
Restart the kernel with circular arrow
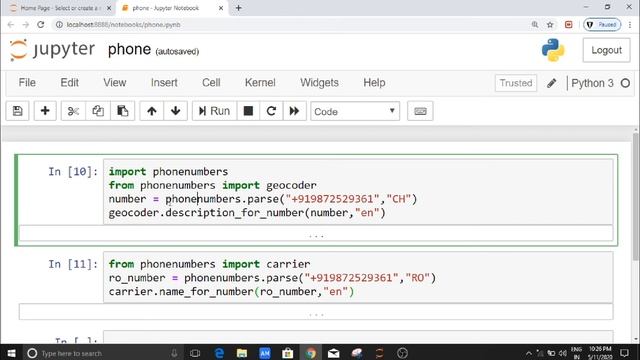(x=271, y=111)
